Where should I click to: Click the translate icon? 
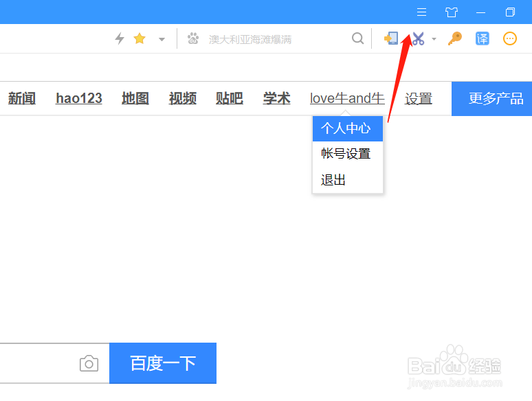[x=482, y=38]
